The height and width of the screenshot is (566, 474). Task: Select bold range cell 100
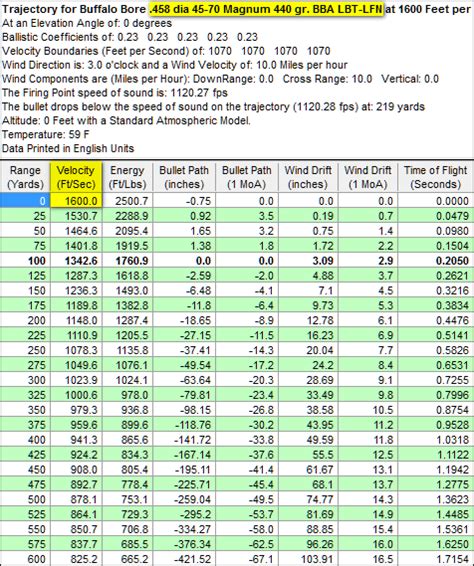click(25, 261)
